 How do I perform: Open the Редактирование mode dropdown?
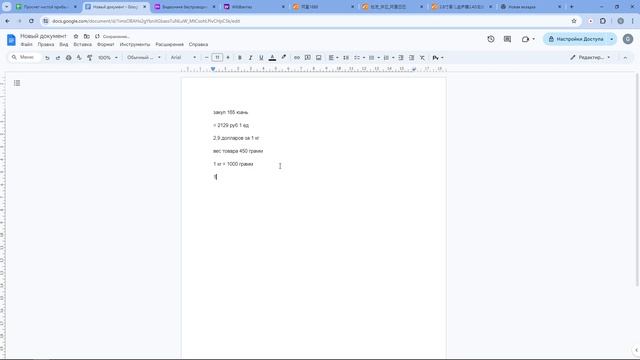pyautogui.click(x=590, y=58)
